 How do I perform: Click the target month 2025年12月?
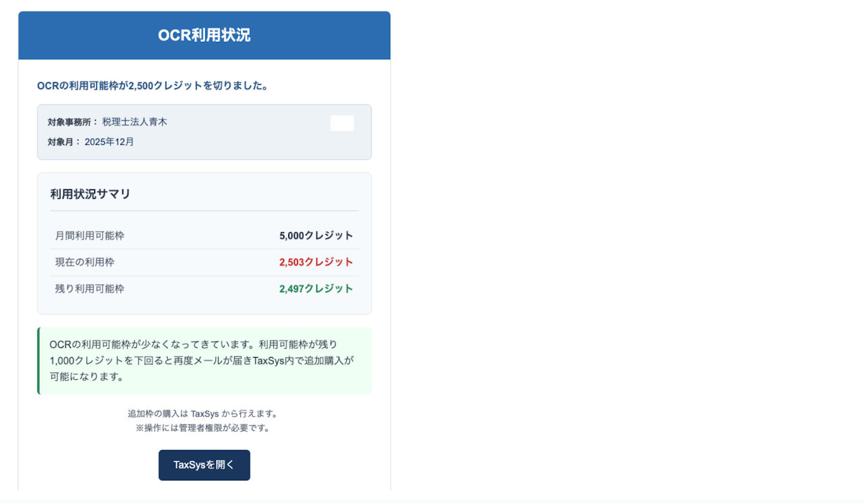pos(109,142)
